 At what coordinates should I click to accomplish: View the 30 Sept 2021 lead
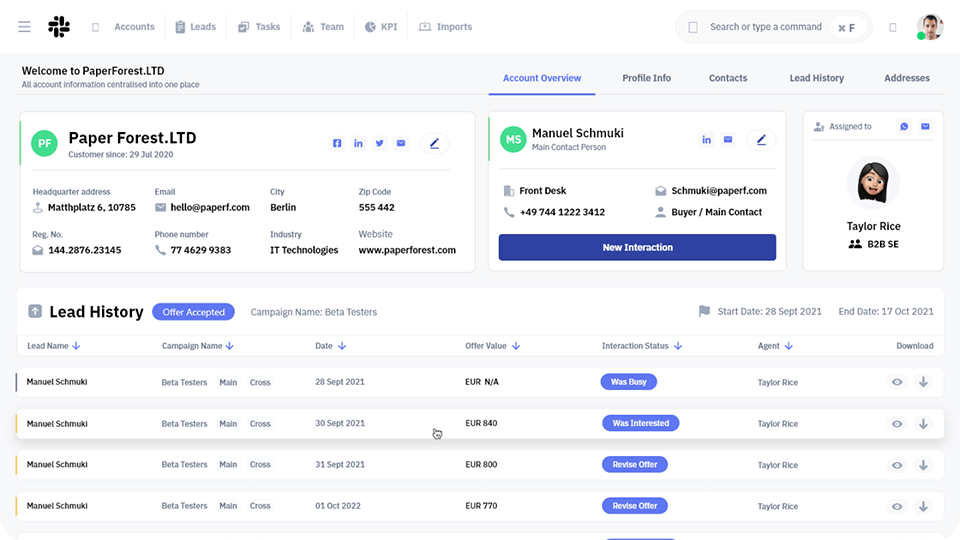click(897, 424)
